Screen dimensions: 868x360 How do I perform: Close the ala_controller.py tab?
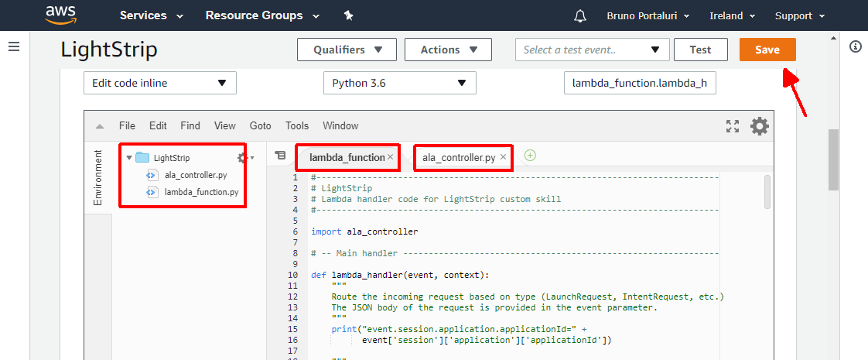pos(503,157)
